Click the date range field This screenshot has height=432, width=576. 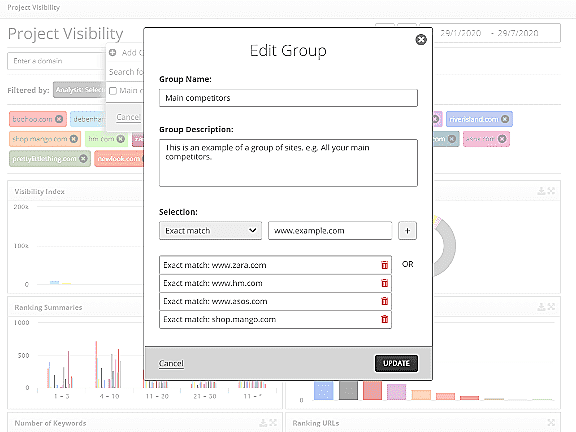[x=490, y=33]
